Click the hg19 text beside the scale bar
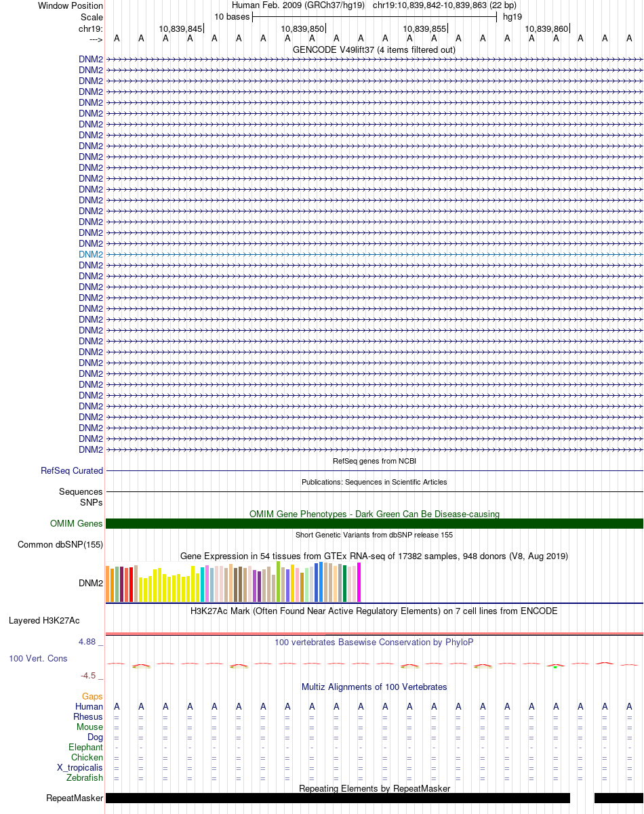 [x=512, y=16]
